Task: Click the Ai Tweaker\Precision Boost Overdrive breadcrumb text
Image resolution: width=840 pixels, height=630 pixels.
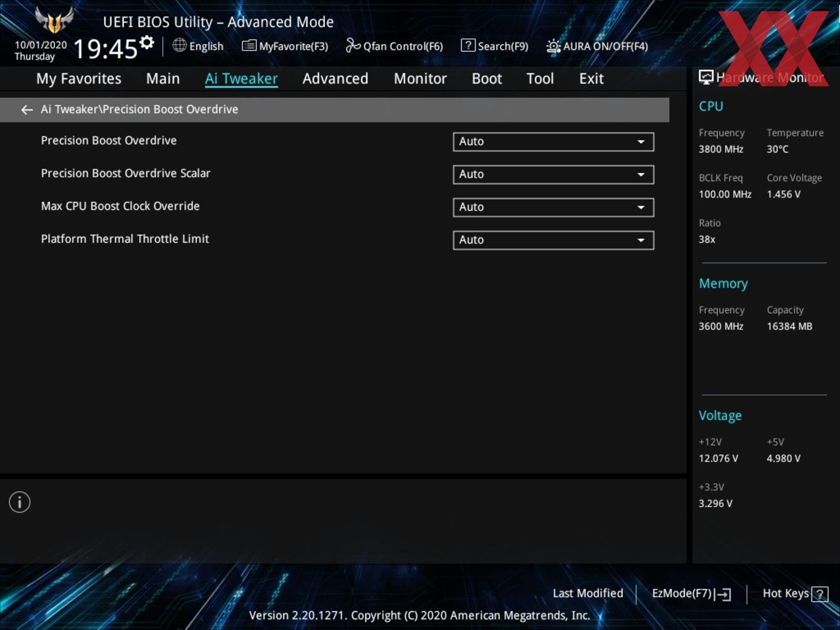Action: tap(139, 109)
